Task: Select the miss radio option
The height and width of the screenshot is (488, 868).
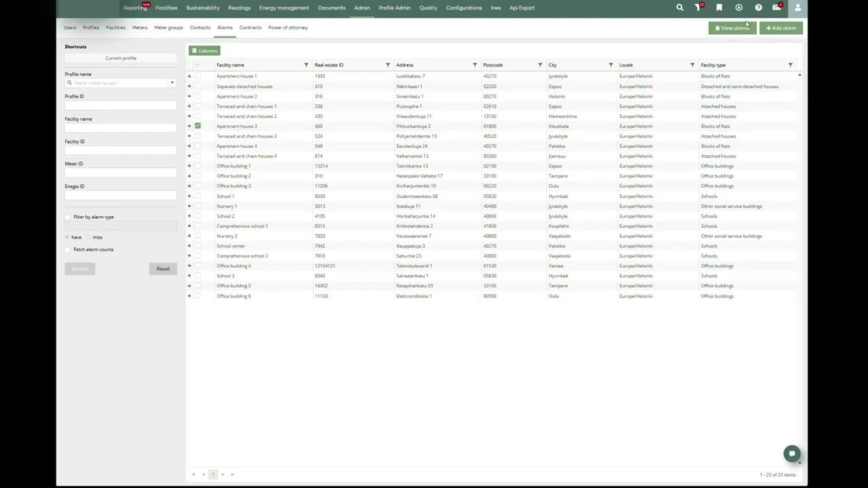Action: (x=88, y=237)
